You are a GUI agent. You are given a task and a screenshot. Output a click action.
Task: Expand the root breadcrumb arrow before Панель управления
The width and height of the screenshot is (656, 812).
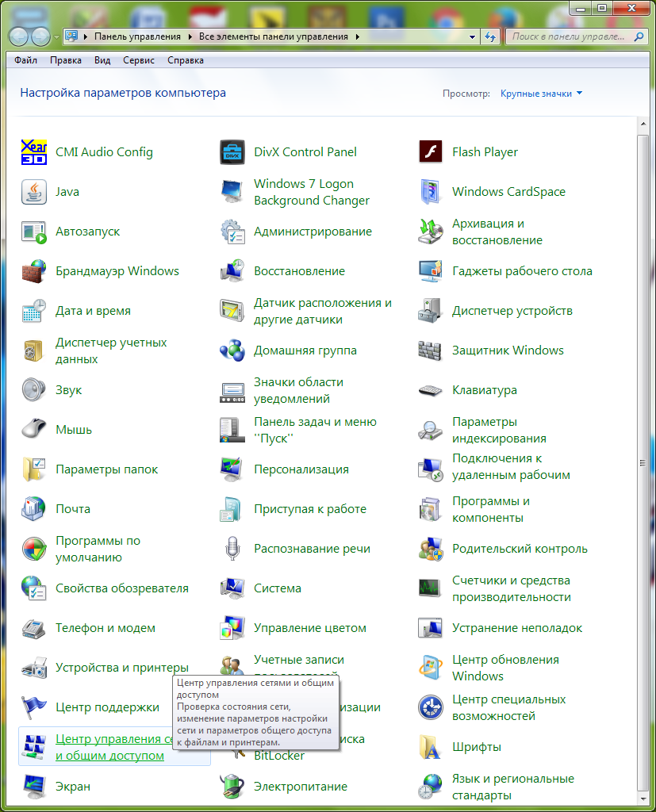(85, 36)
